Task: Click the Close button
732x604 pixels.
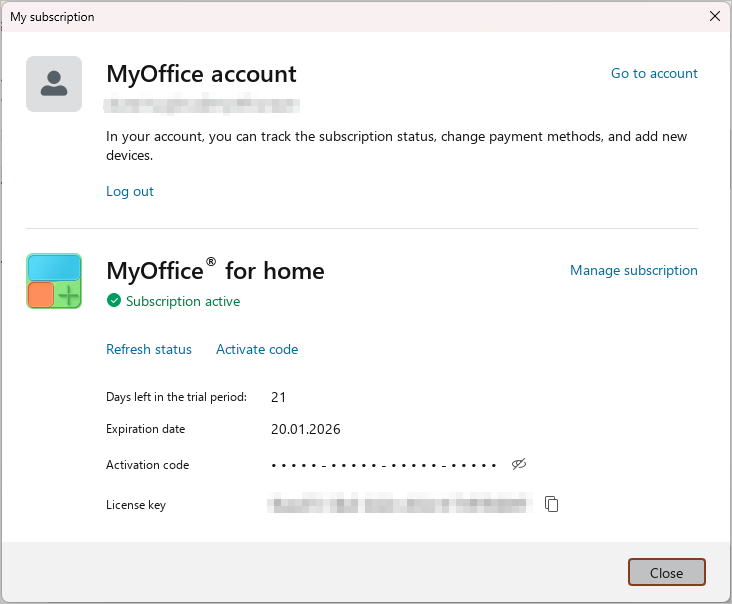Action: (666, 572)
